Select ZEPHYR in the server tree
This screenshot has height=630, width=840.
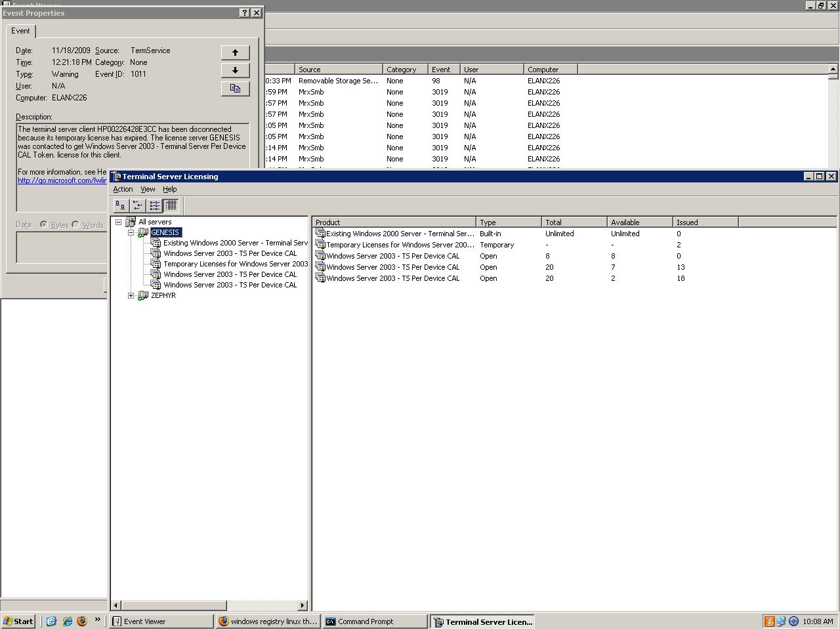163,295
